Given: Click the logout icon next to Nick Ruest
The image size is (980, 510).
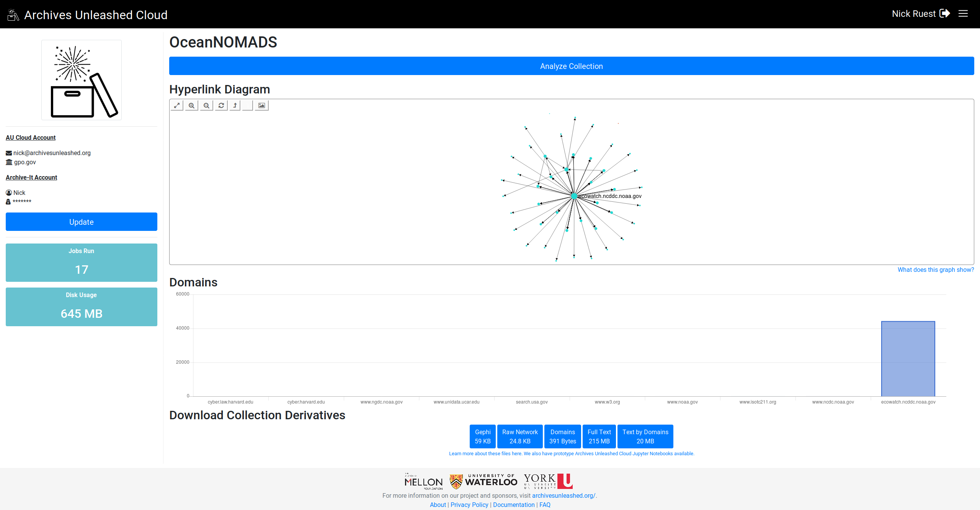Looking at the screenshot, I should click(945, 14).
